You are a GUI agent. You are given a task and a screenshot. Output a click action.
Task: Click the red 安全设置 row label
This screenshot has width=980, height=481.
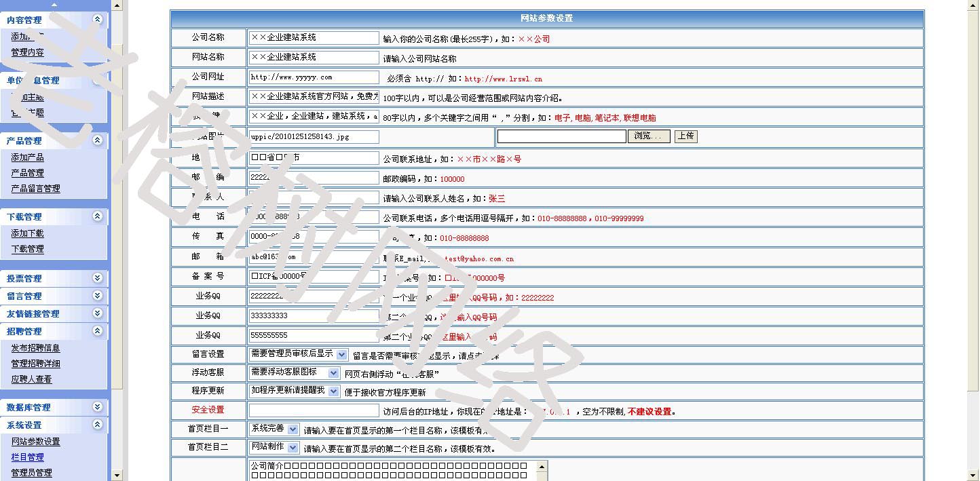(208, 410)
